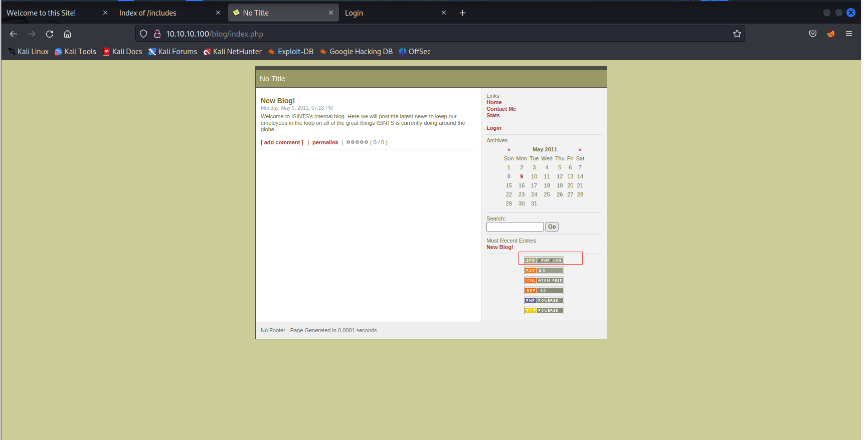Open the Kali NetHunter bookmark
The height and width of the screenshot is (440, 868).
pos(232,52)
